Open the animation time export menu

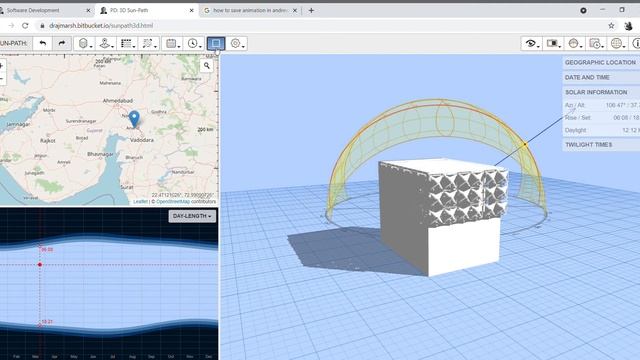pyautogui.click(x=596, y=43)
